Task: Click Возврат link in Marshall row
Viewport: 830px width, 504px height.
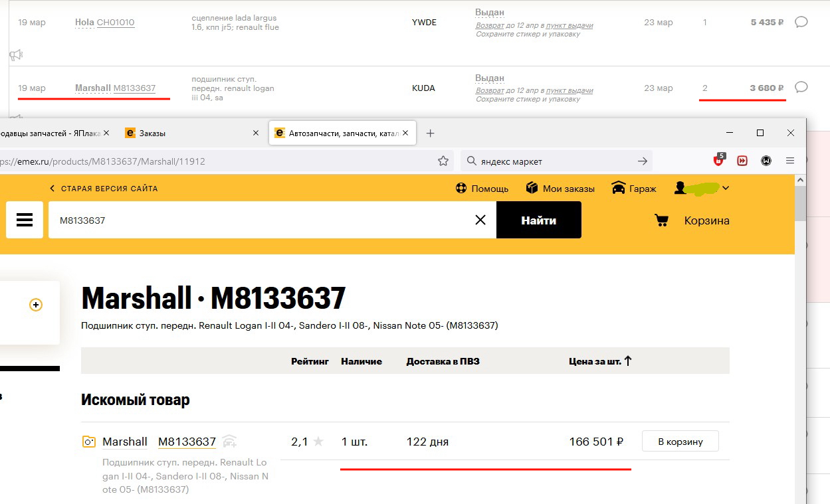Action: click(x=490, y=90)
